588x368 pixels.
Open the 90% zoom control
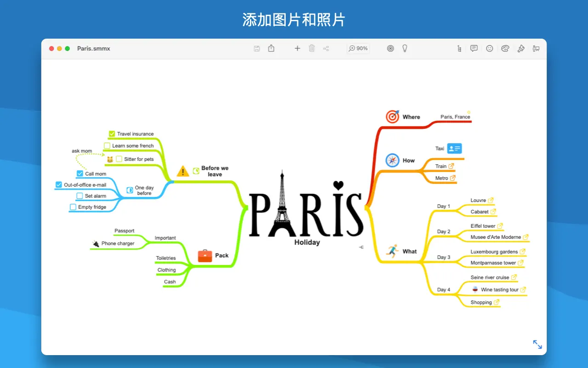click(x=358, y=48)
